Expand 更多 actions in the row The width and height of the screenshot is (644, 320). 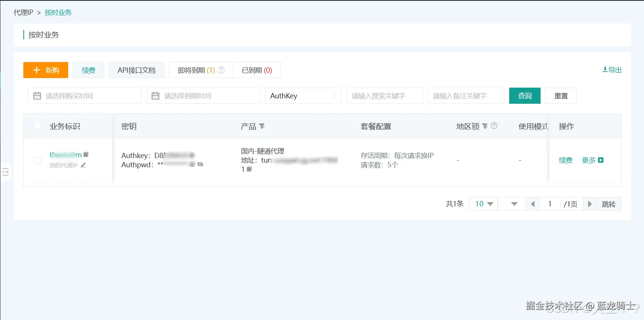click(593, 160)
